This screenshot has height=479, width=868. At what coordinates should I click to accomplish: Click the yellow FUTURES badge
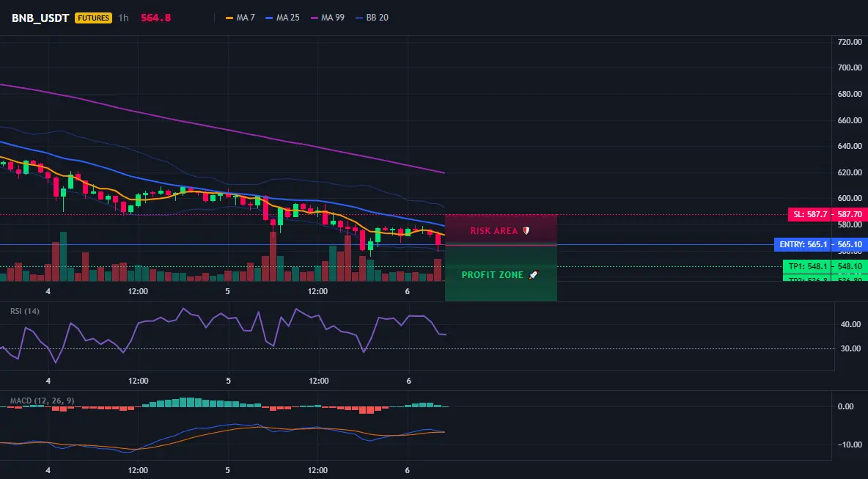pos(93,18)
